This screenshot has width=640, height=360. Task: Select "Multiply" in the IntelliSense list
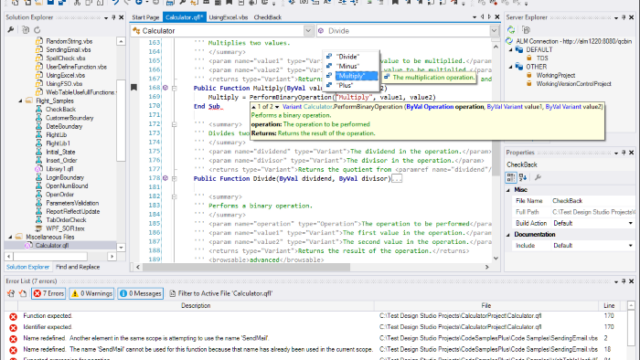[x=351, y=76]
